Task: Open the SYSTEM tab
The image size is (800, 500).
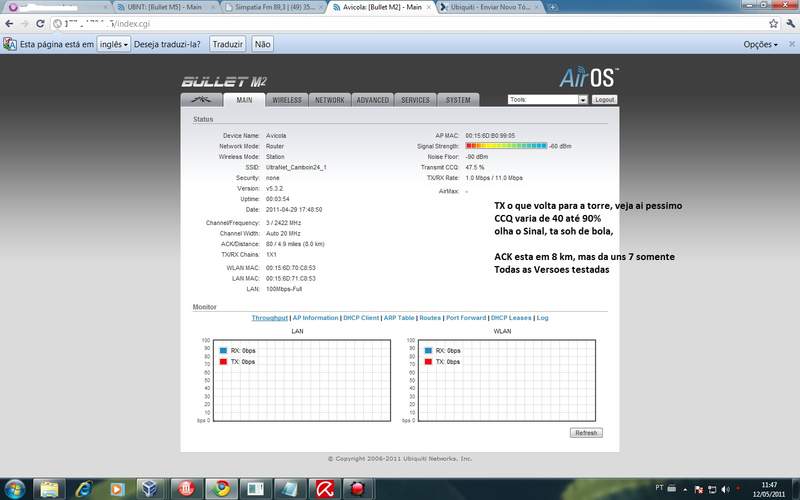Action: 458,99
